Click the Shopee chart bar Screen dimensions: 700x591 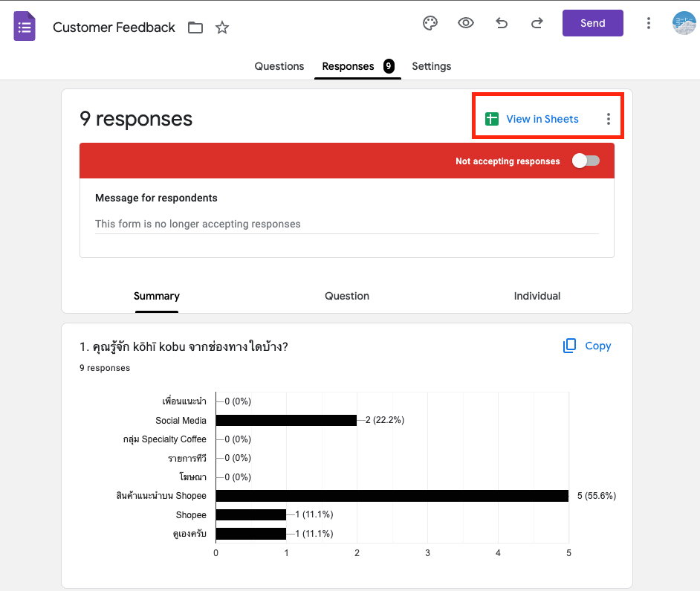pyautogui.click(x=251, y=514)
